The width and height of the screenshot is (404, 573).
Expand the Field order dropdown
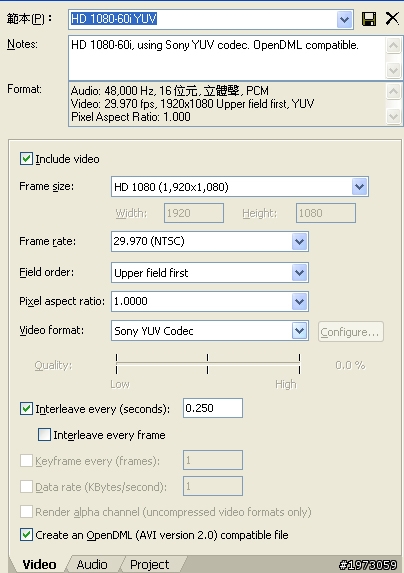(x=300, y=273)
